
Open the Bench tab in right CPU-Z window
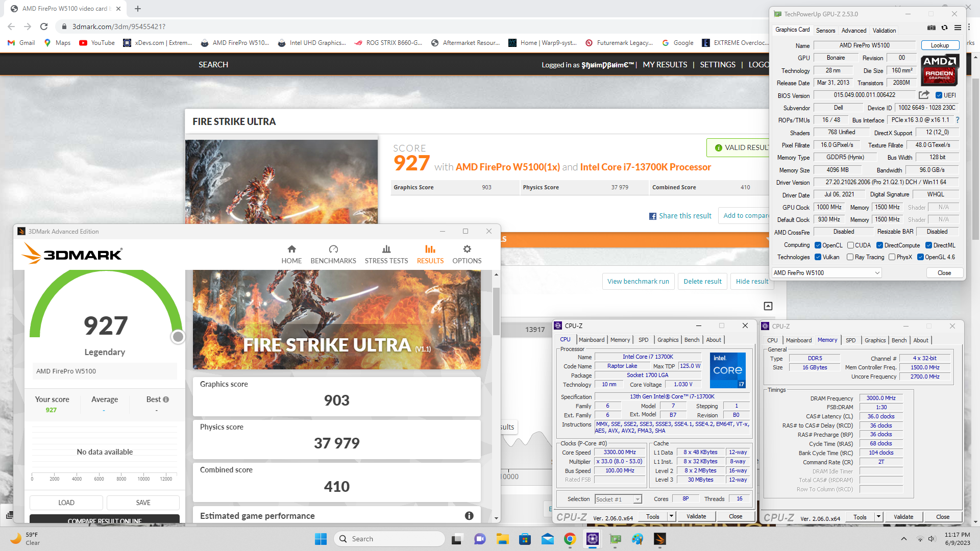[899, 340]
